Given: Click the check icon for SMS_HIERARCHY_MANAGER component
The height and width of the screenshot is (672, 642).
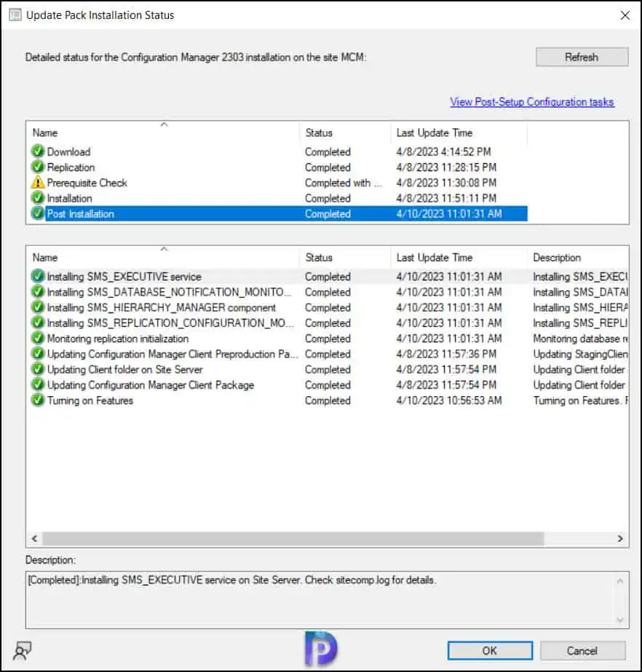Looking at the screenshot, I should click(x=38, y=307).
